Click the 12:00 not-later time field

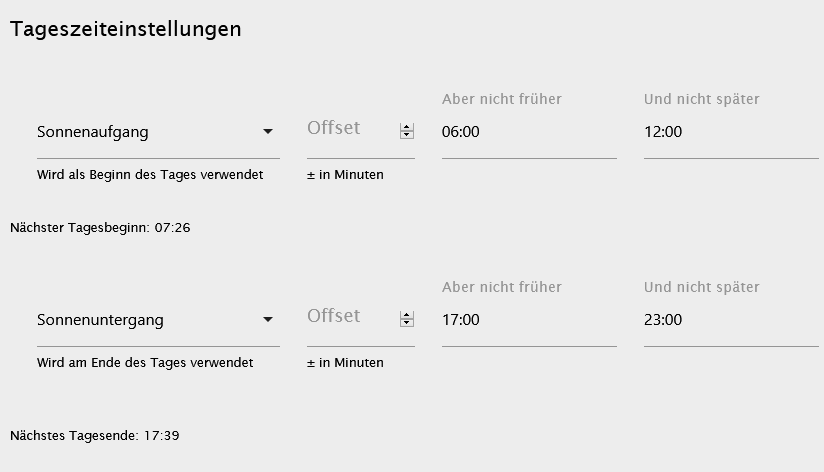[730, 132]
